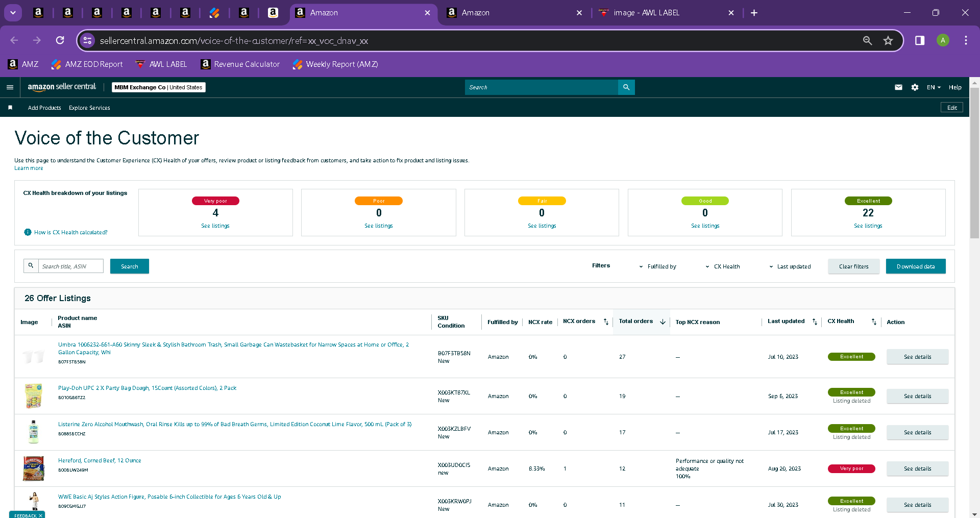Image resolution: width=980 pixels, height=518 pixels.
Task: Open the Learn more link
Action: click(29, 168)
